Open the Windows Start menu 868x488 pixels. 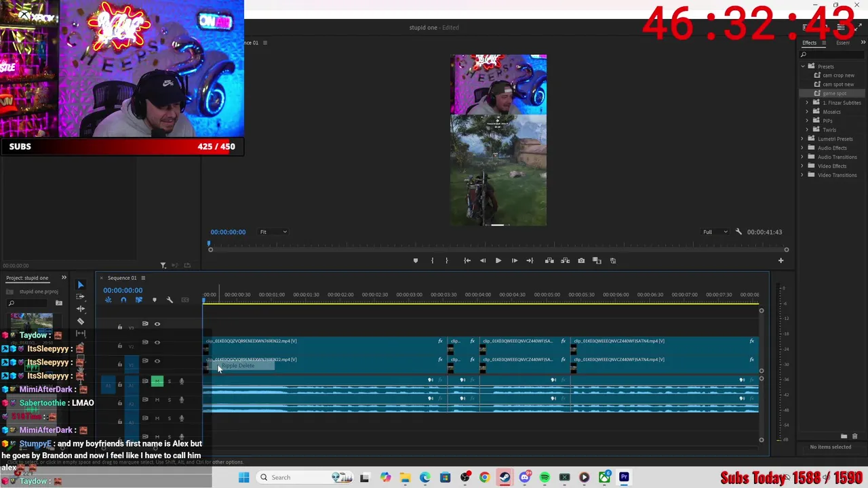point(244,477)
